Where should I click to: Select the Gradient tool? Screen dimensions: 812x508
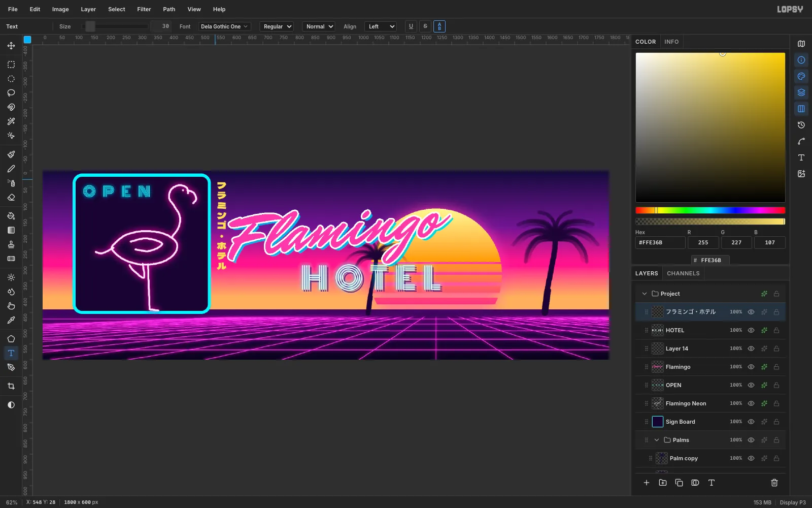pos(11,230)
